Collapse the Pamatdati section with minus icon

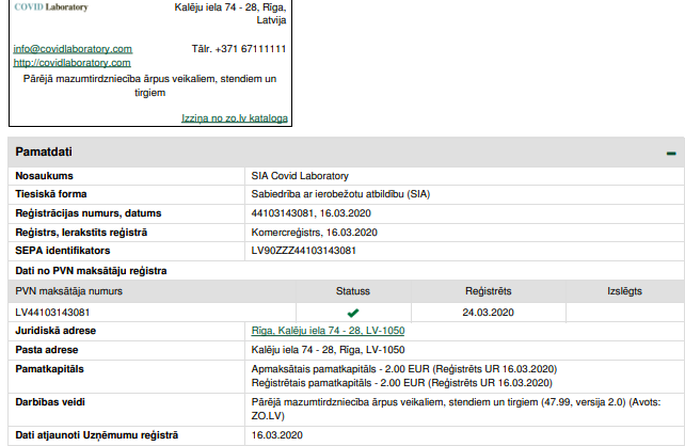pos(671,153)
